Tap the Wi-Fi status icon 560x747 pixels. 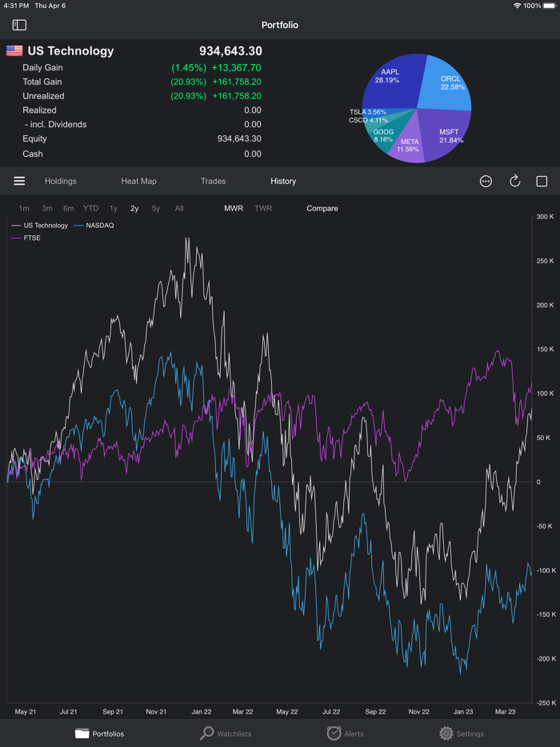click(517, 6)
